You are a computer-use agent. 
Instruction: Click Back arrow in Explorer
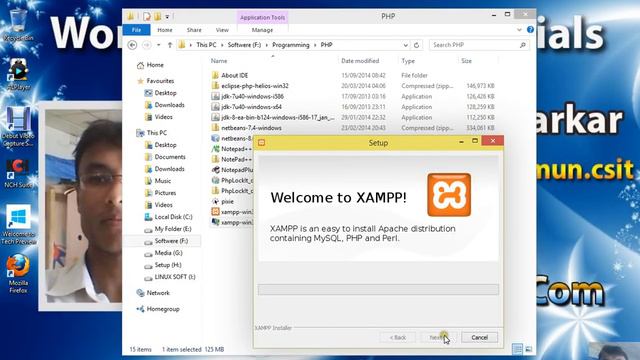(132, 45)
